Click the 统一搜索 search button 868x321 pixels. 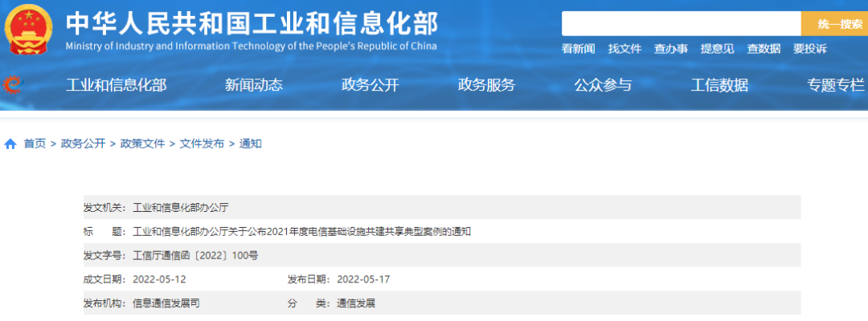pos(834,24)
